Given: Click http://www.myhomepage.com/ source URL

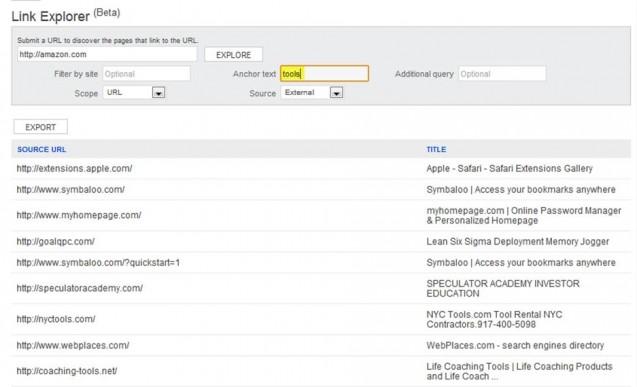Looking at the screenshot, I should [79, 215].
